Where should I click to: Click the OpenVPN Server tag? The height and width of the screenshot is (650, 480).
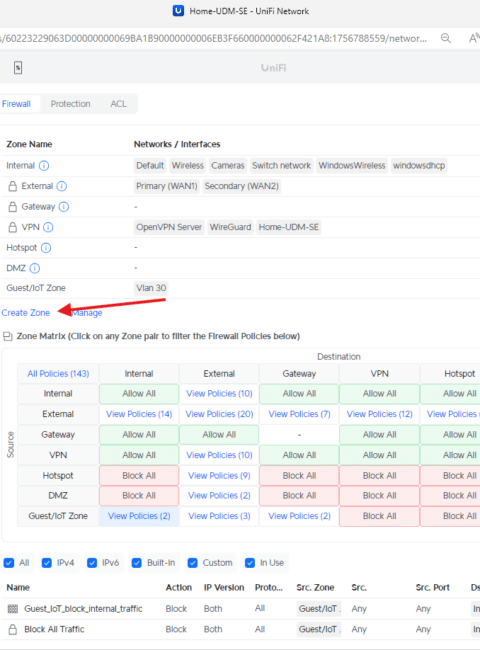click(x=169, y=227)
